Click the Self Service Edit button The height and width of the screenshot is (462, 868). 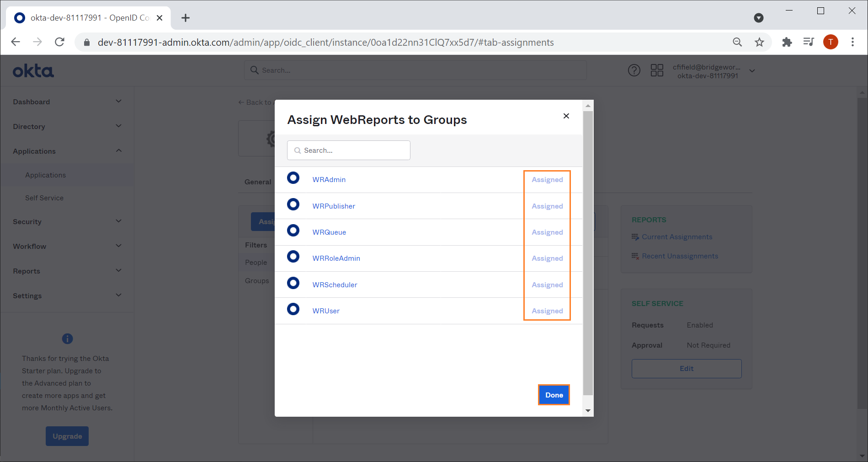687,369
